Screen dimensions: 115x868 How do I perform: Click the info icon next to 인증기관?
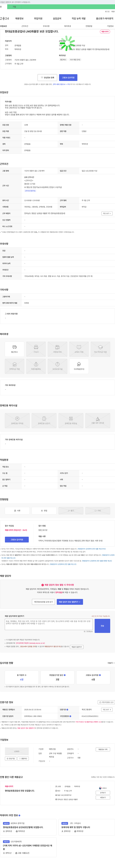coord(67,710)
